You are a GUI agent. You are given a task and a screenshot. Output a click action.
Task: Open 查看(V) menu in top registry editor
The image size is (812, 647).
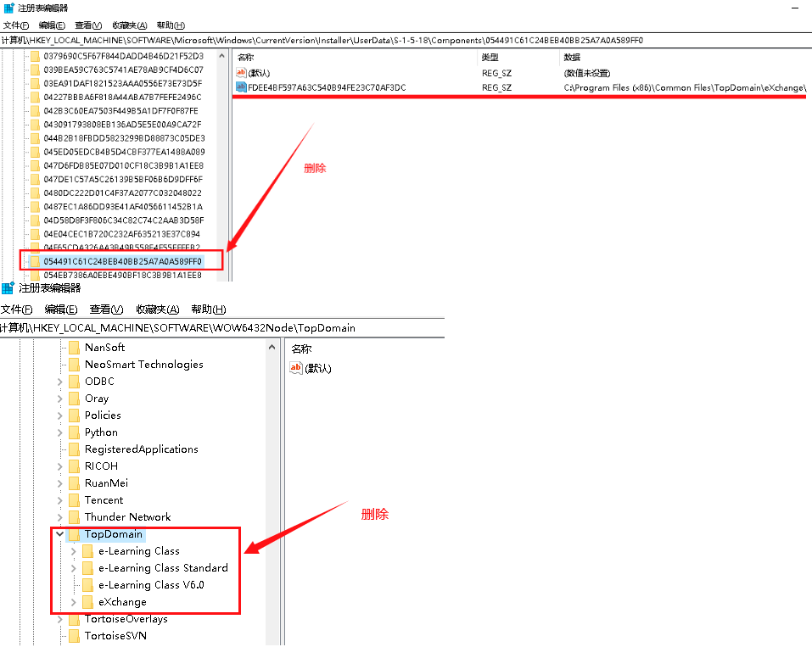click(x=88, y=25)
